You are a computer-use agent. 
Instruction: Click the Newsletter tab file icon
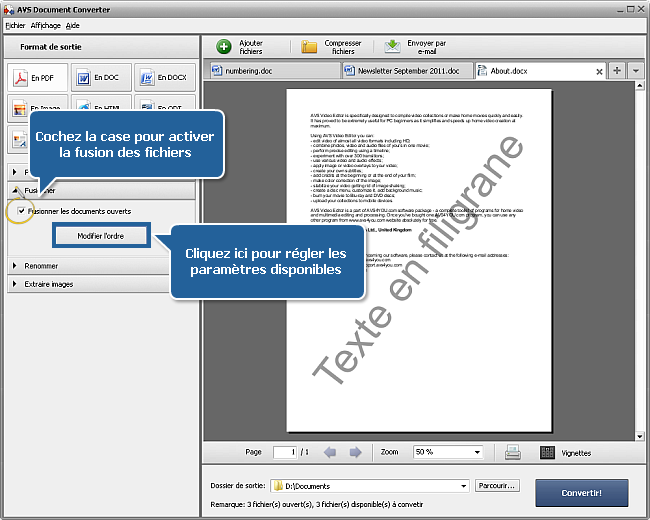(349, 70)
